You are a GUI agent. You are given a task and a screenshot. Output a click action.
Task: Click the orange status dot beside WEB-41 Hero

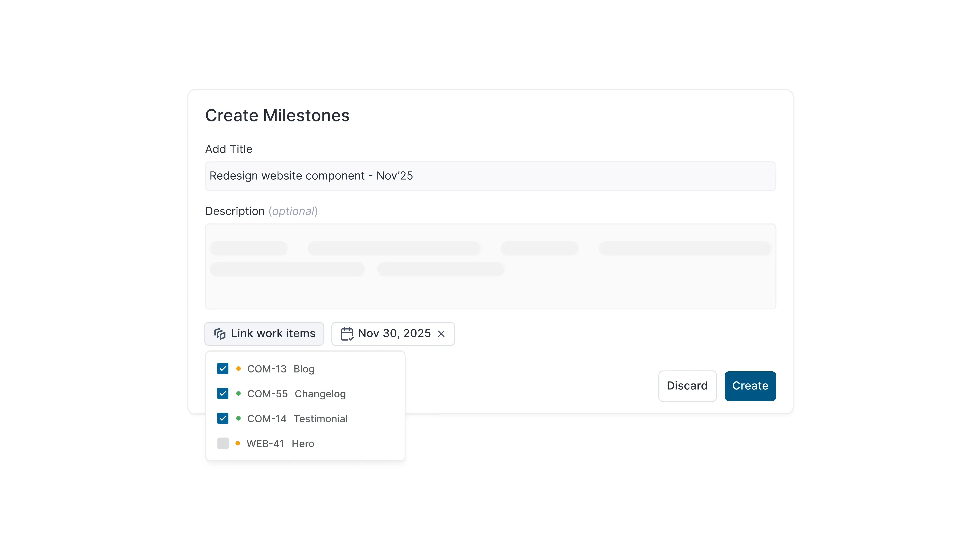point(239,443)
